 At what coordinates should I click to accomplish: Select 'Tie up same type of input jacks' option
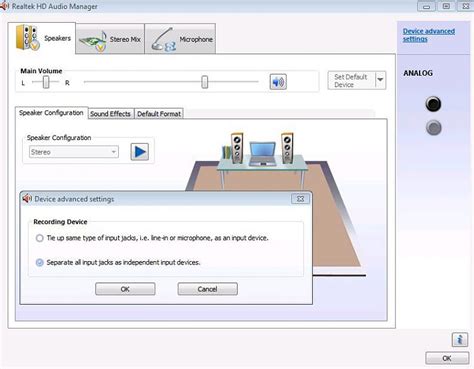40,238
